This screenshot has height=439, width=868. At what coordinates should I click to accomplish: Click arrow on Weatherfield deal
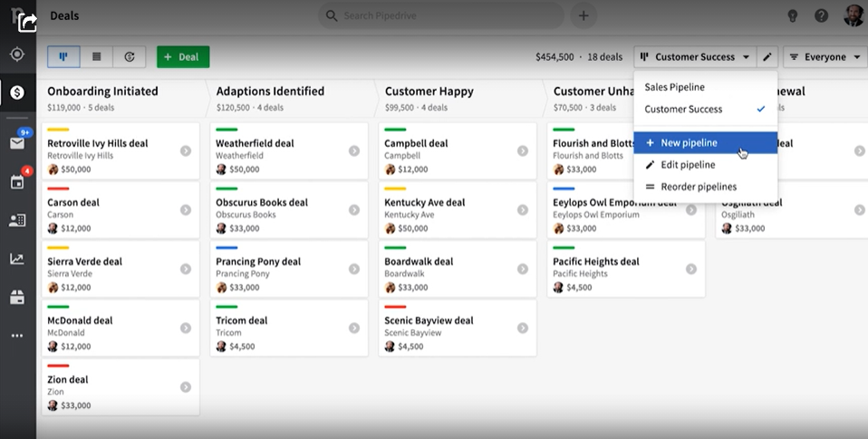coord(354,151)
